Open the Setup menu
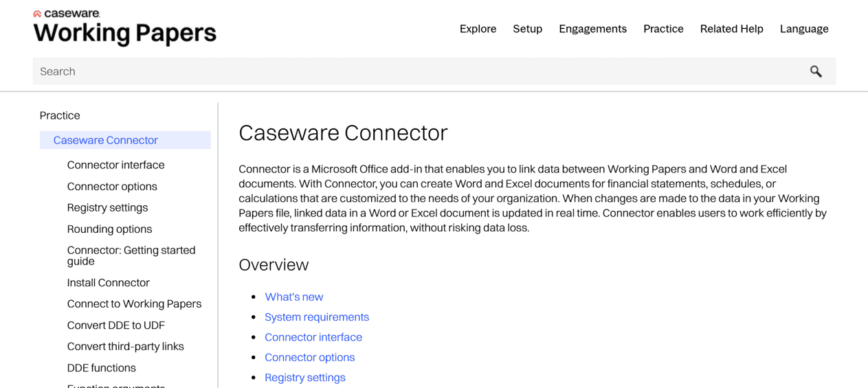This screenshot has width=868, height=388. [527, 29]
